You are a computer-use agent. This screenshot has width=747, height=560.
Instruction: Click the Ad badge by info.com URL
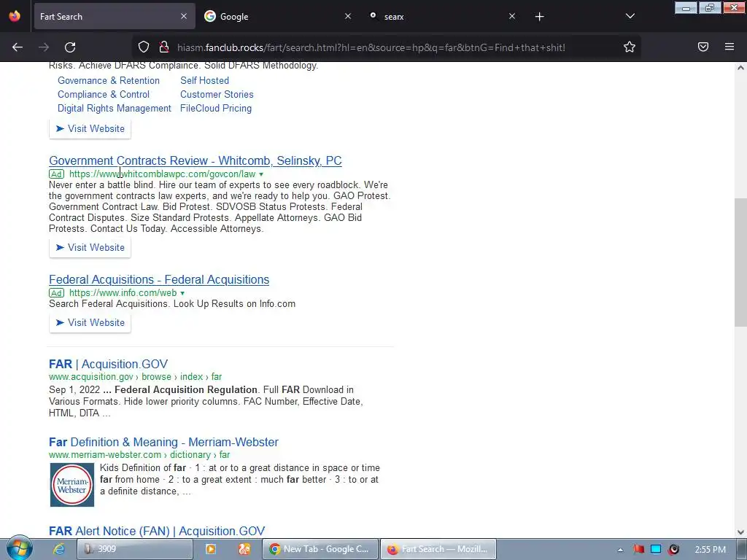point(56,293)
